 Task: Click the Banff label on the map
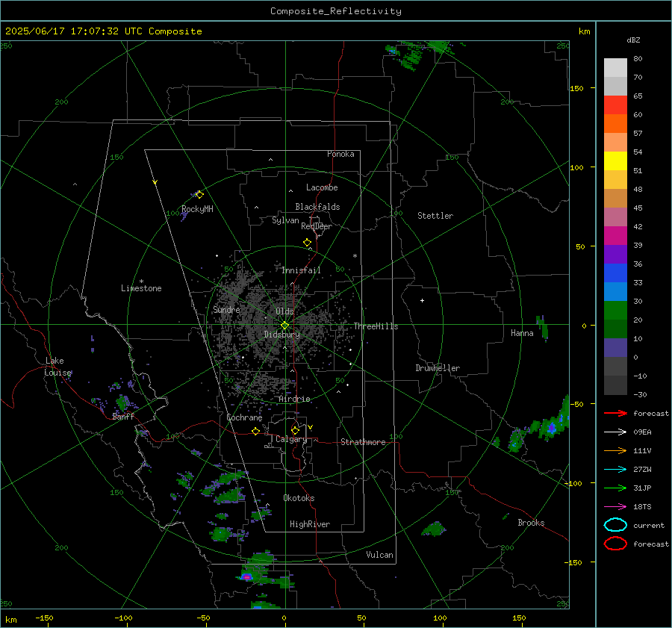[123, 416]
